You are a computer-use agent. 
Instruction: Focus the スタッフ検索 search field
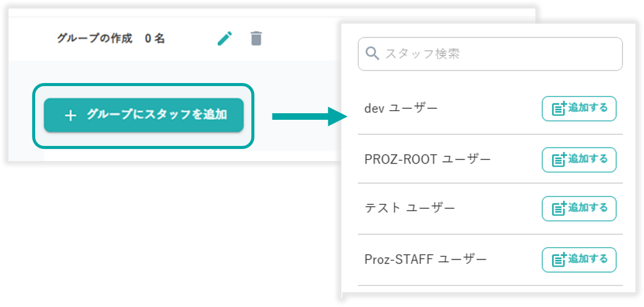[x=498, y=54]
